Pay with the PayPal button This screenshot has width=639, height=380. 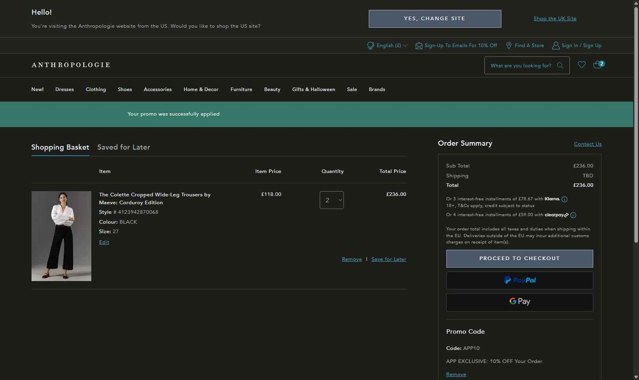(x=520, y=281)
